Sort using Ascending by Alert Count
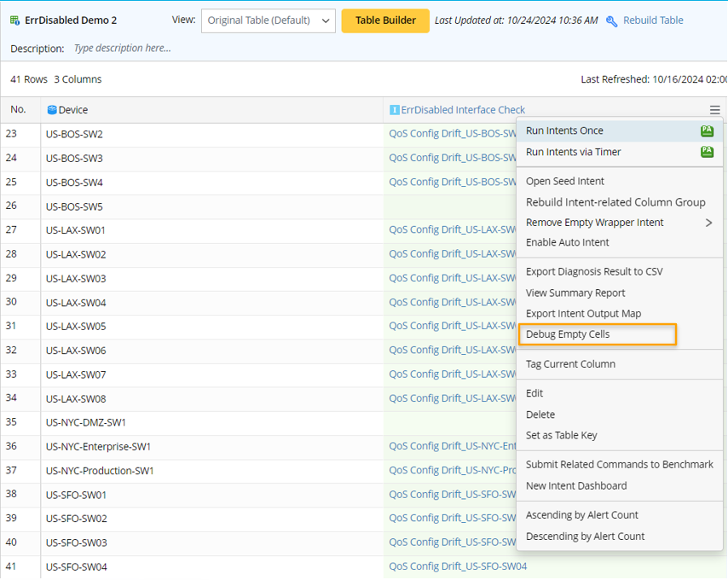 581,515
